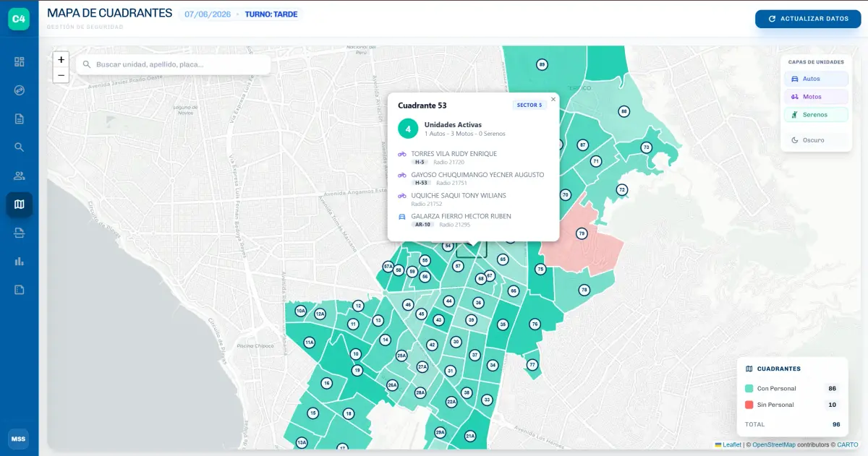Click the 4 active units circle

(x=408, y=129)
